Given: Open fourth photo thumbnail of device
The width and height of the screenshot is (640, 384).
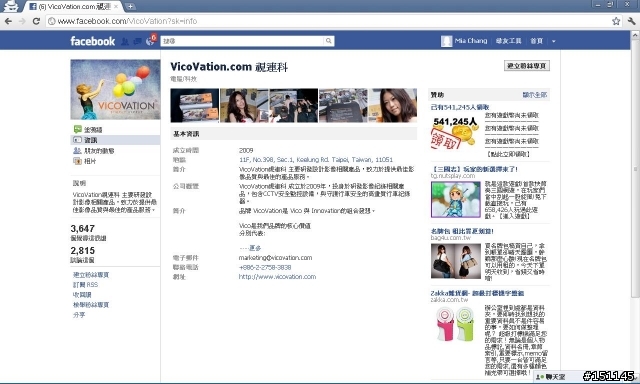Looking at the screenshot, I should tap(343, 105).
